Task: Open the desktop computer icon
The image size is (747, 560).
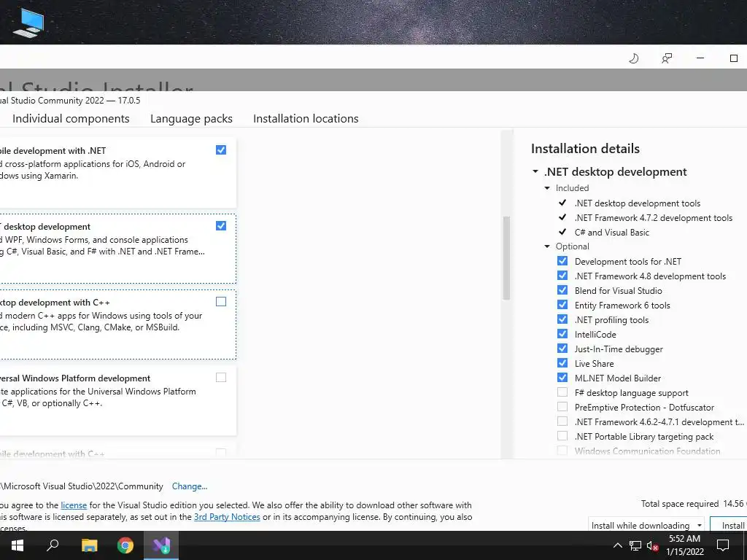Action: (28, 23)
